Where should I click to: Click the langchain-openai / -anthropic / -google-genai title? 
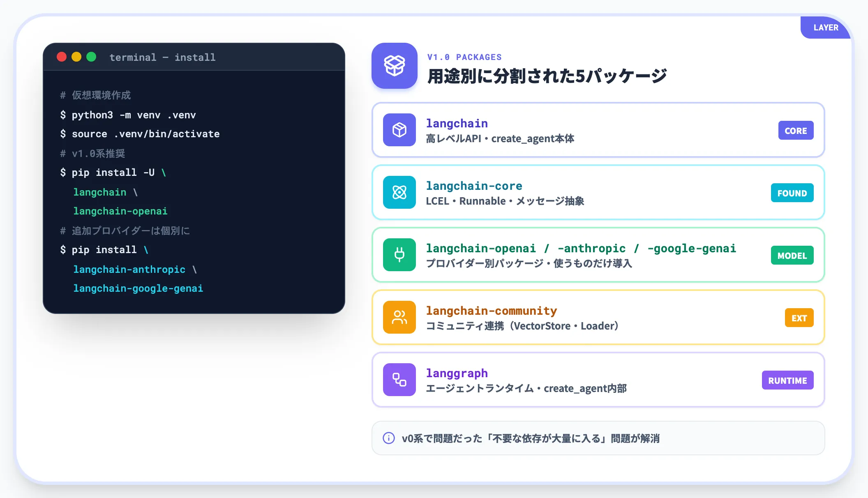pos(581,248)
